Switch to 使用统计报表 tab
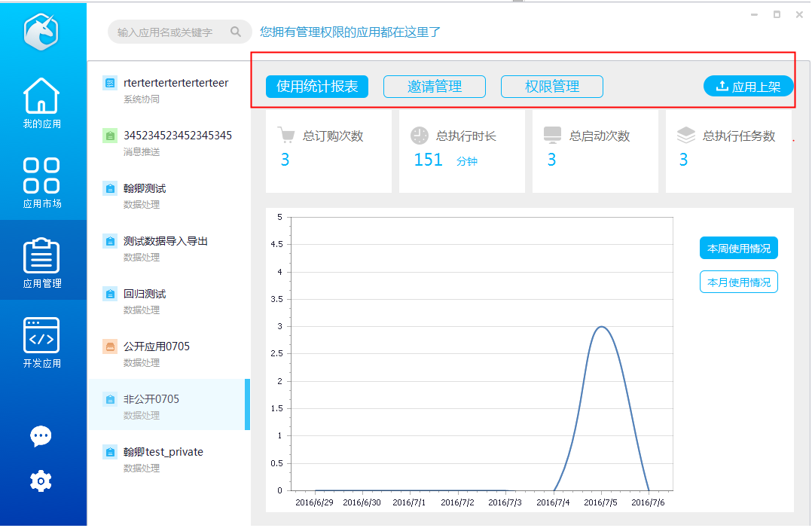Image resolution: width=812 pixels, height=528 pixels. coord(317,87)
